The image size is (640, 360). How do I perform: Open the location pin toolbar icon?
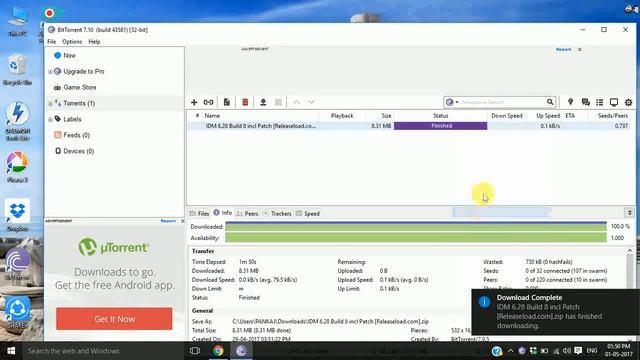tap(570, 102)
